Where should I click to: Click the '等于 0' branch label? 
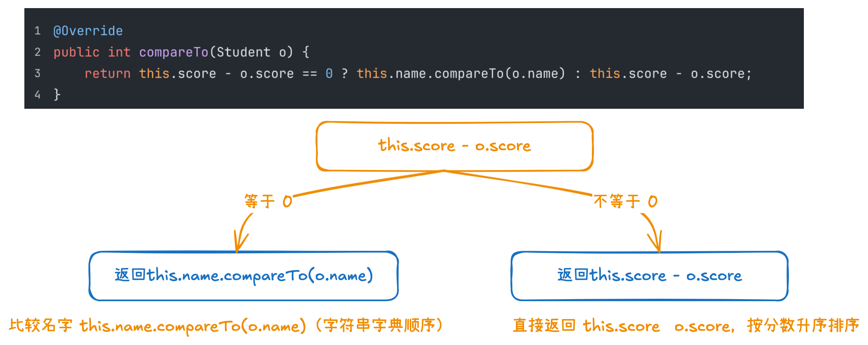(x=268, y=201)
